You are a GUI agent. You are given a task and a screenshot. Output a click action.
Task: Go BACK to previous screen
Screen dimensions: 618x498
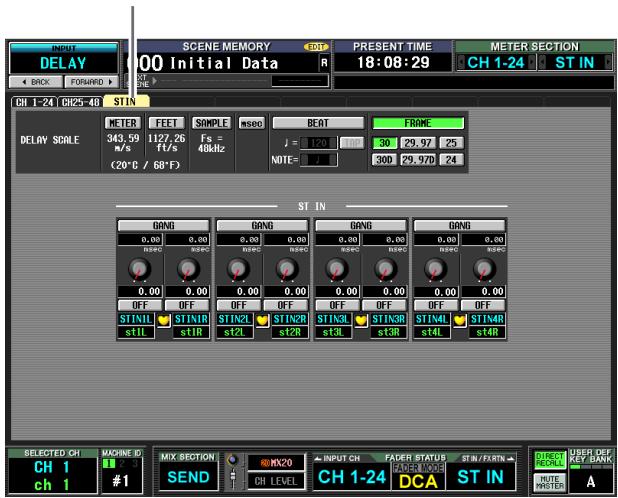coord(36,82)
